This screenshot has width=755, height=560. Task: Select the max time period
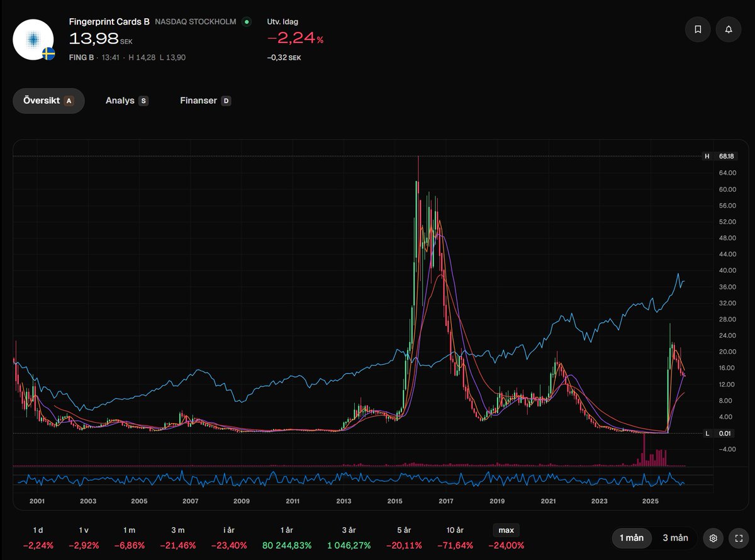[506, 530]
